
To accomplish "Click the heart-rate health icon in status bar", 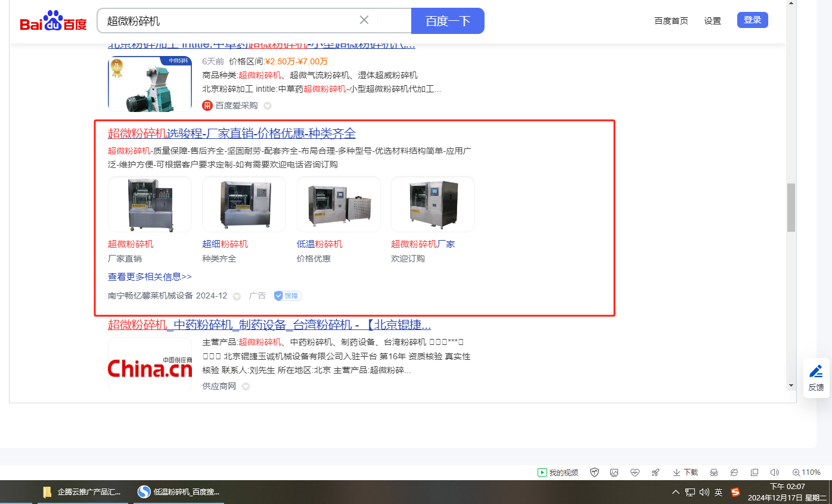I will pyautogui.click(x=635, y=472).
